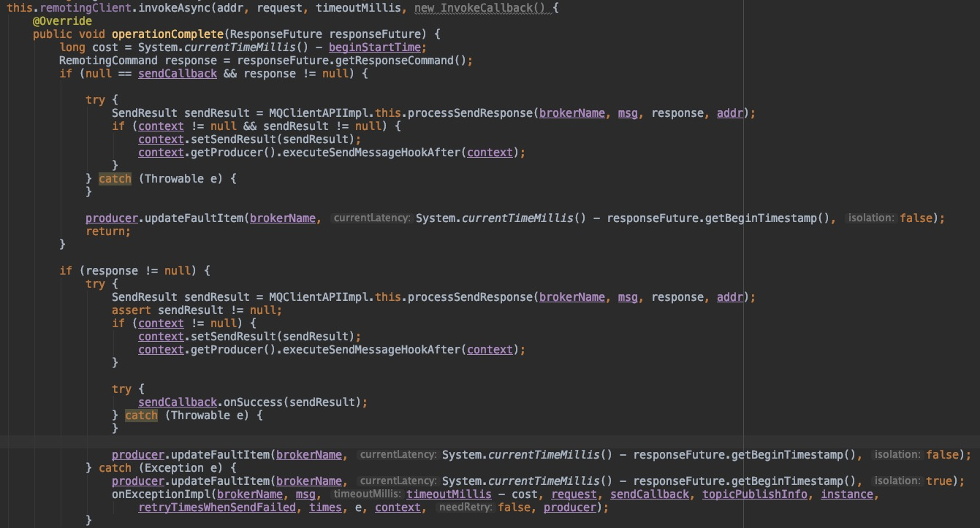Click the void return type keyword
Screen dimensions: 980x528
coord(92,34)
